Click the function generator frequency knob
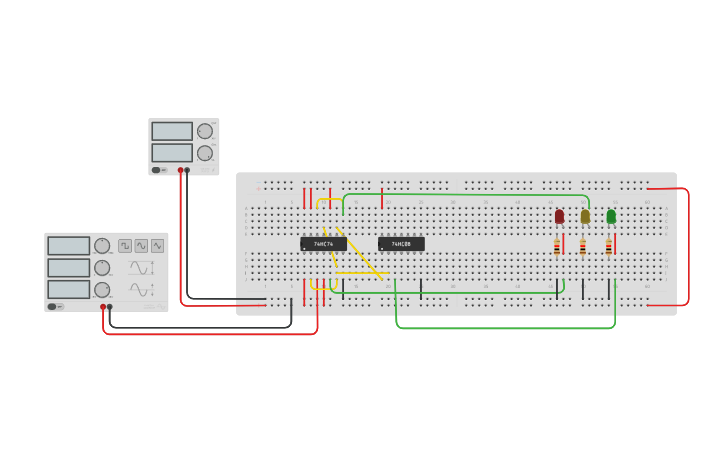Image resolution: width=725 pixels, height=453 pixels. pyautogui.click(x=102, y=246)
